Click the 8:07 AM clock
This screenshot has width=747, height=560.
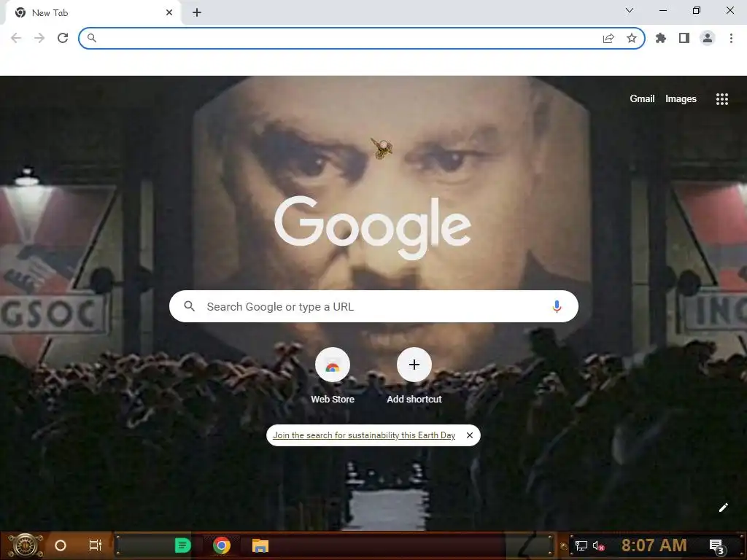654,545
